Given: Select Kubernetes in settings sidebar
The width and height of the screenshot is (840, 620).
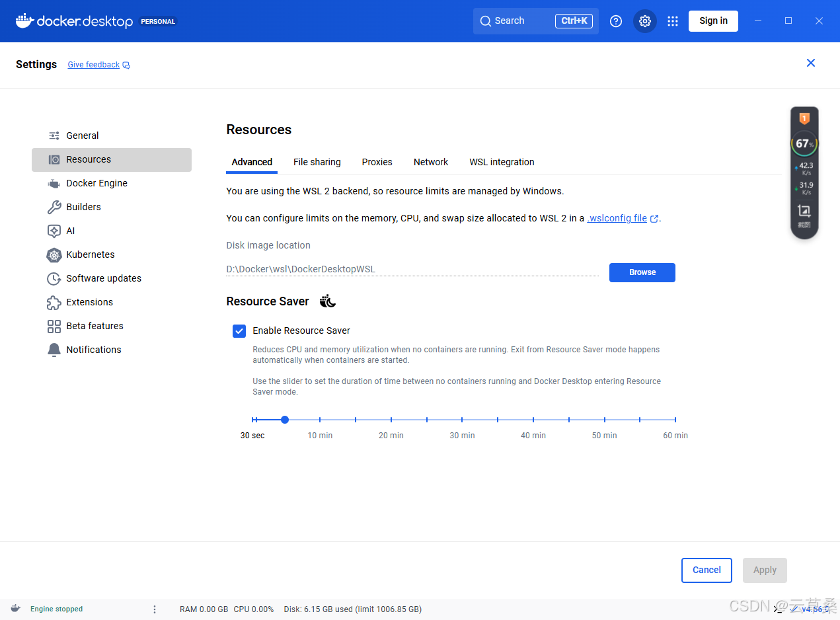Looking at the screenshot, I should 112,254.
